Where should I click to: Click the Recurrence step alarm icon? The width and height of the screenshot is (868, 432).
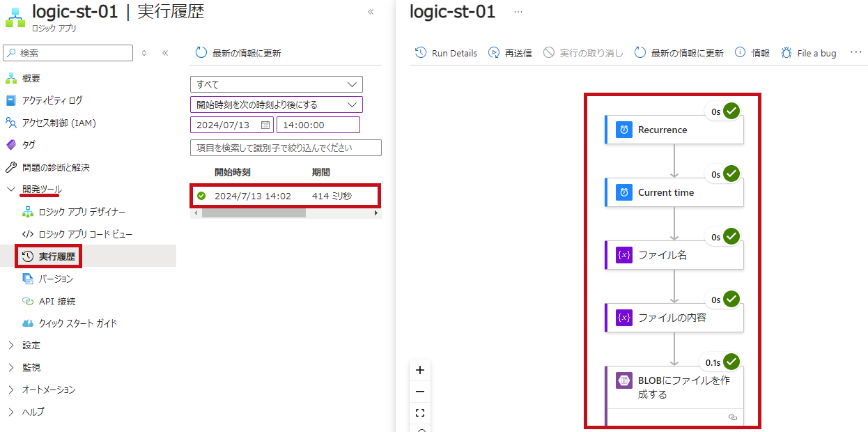tap(624, 130)
